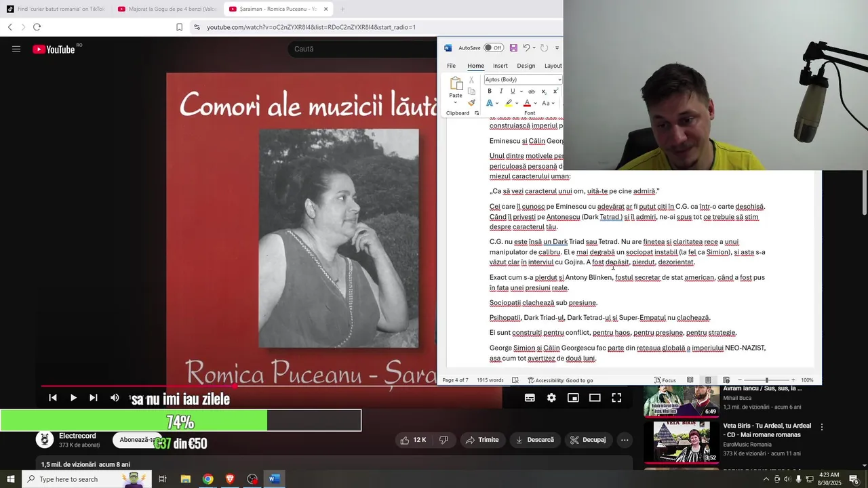Switch to Read Mode view
This screenshot has width=868, height=488.
[690, 380]
